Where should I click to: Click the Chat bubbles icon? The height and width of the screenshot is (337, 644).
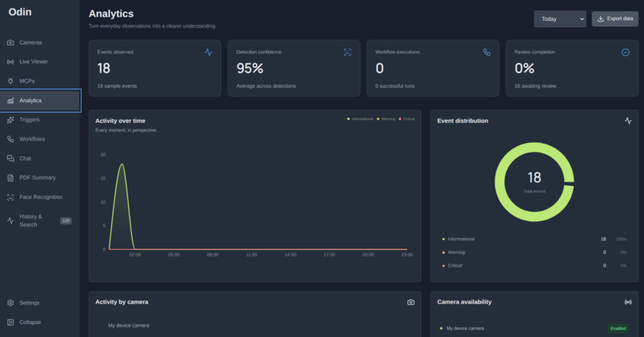[10, 158]
